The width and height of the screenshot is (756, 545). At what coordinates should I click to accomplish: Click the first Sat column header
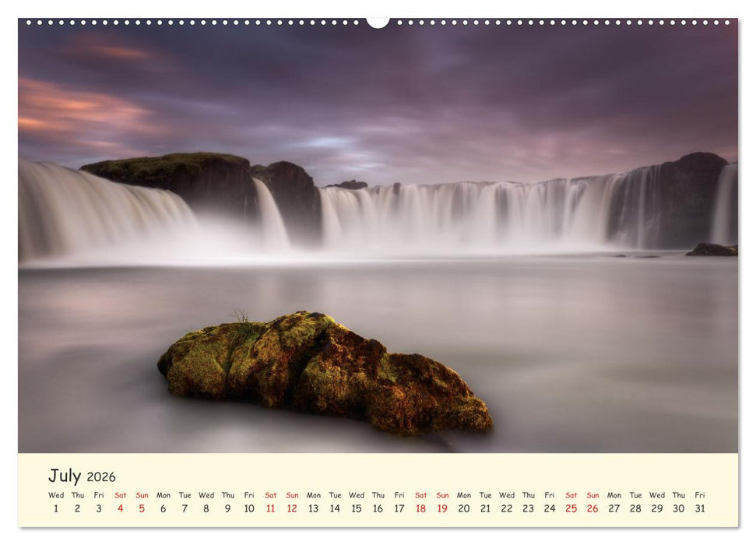(119, 494)
